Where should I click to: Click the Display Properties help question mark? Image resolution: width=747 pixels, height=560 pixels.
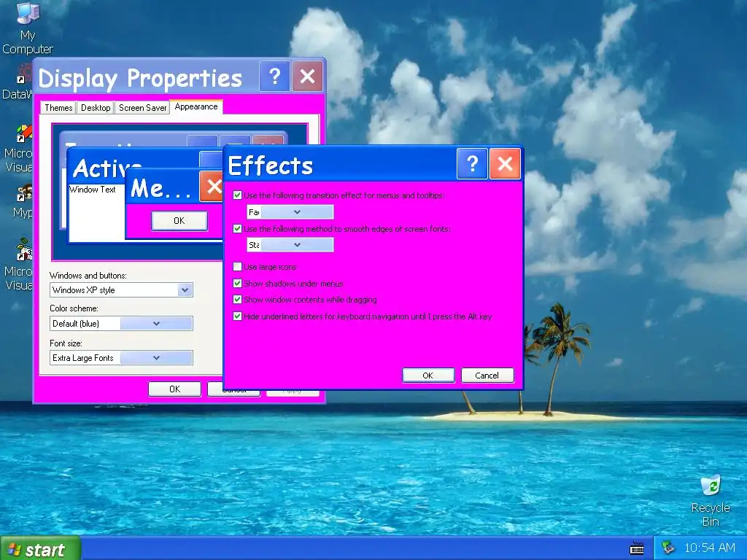274,76
